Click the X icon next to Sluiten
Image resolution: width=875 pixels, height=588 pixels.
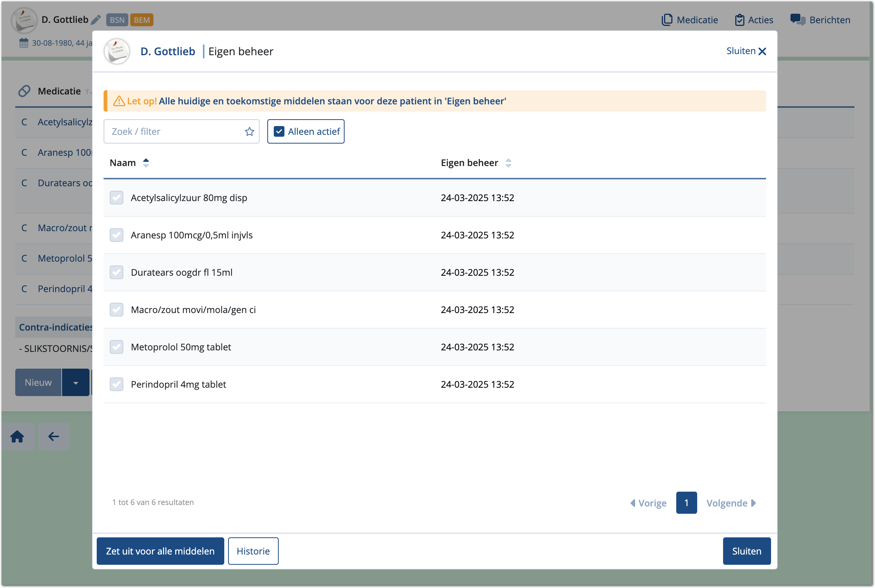point(762,51)
